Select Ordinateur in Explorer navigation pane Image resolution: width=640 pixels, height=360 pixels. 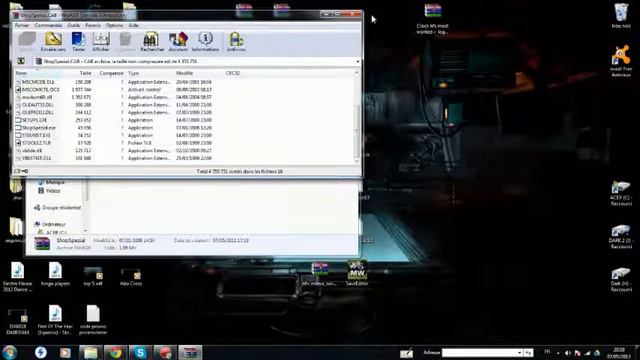click(x=50, y=224)
